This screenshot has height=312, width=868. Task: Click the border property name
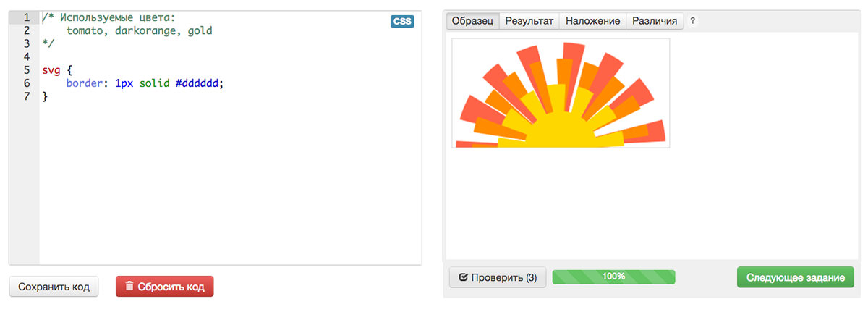[x=86, y=83]
